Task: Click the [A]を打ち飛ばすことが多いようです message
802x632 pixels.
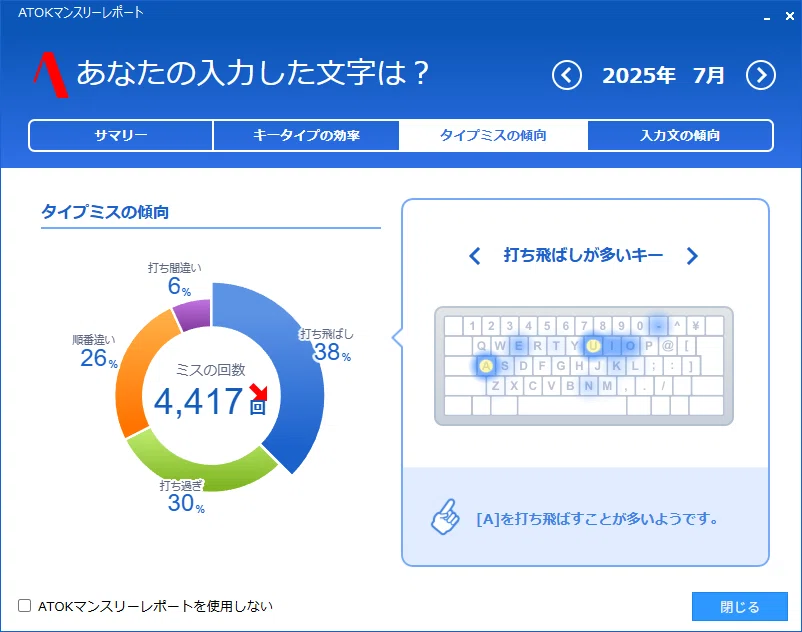Action: (597, 519)
